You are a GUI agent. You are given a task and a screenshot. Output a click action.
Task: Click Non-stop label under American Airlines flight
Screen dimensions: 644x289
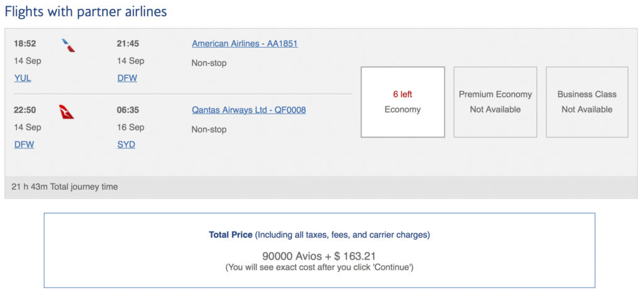[x=209, y=63]
